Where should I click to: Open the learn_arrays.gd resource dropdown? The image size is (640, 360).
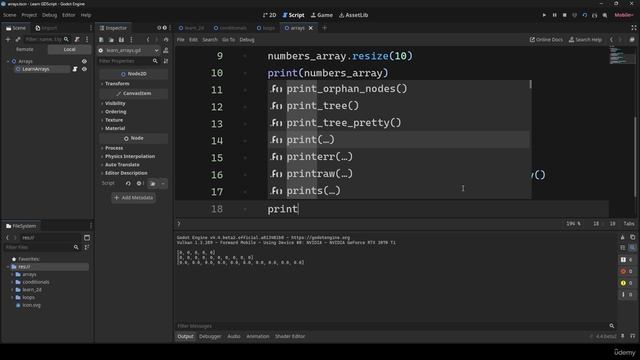[x=129, y=50]
